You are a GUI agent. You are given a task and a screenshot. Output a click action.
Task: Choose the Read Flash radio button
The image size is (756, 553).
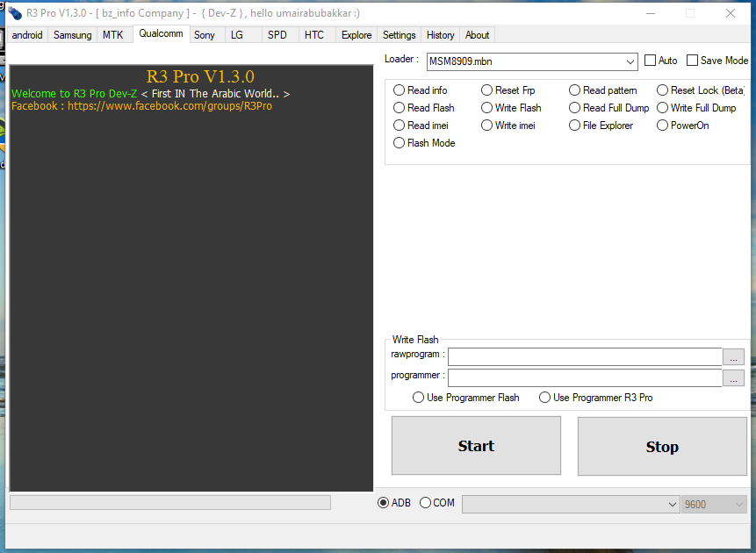424,108
